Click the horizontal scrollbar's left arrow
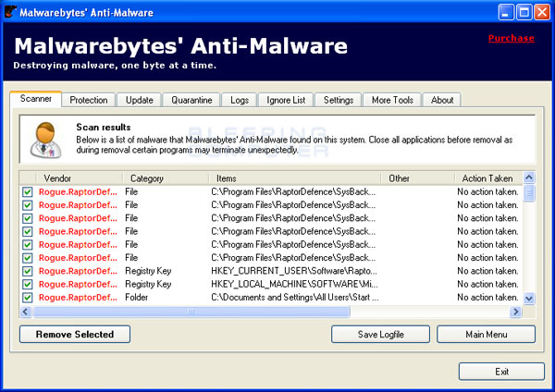The width and height of the screenshot is (555, 392). pos(25,312)
